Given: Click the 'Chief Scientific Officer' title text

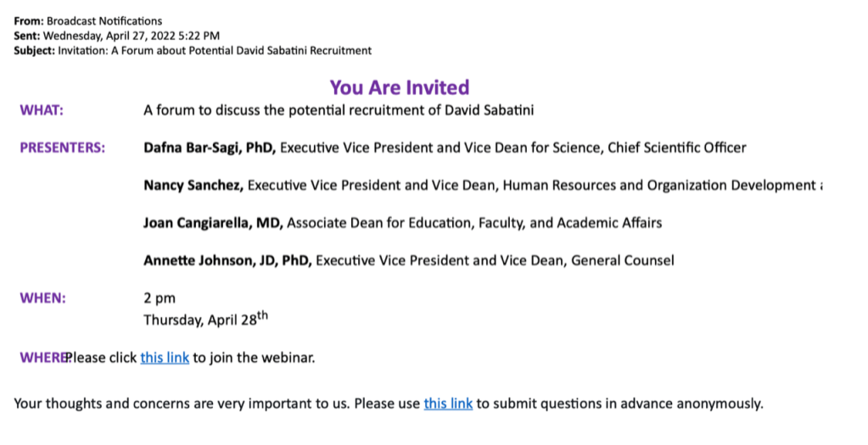Looking at the screenshot, I should coord(678,147).
